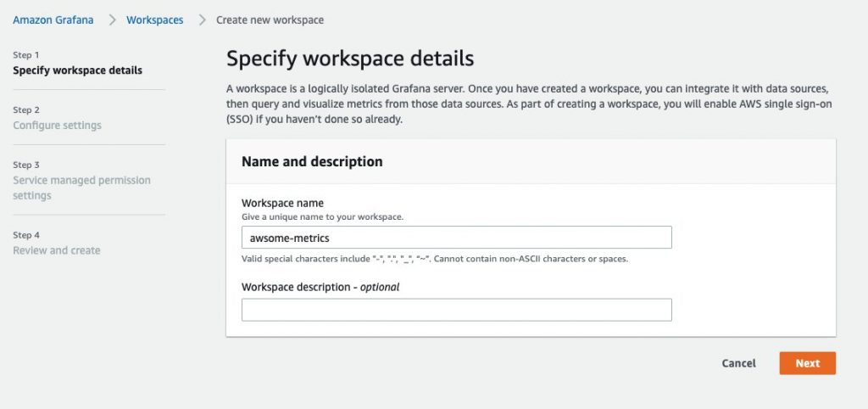Click the 'Workspace description - optional' label

[x=320, y=287]
